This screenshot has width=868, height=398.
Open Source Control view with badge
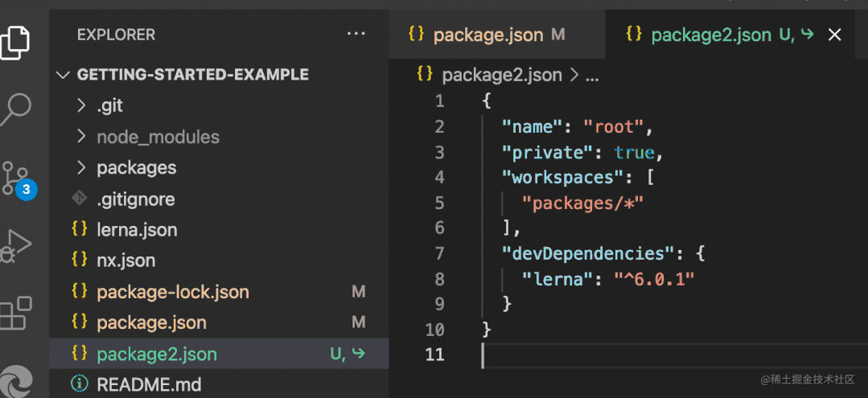click(x=16, y=178)
